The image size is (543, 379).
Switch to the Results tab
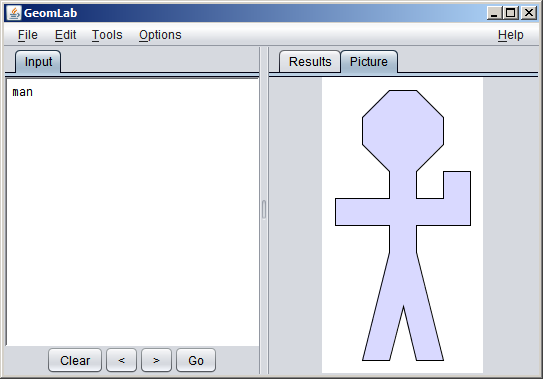310,62
